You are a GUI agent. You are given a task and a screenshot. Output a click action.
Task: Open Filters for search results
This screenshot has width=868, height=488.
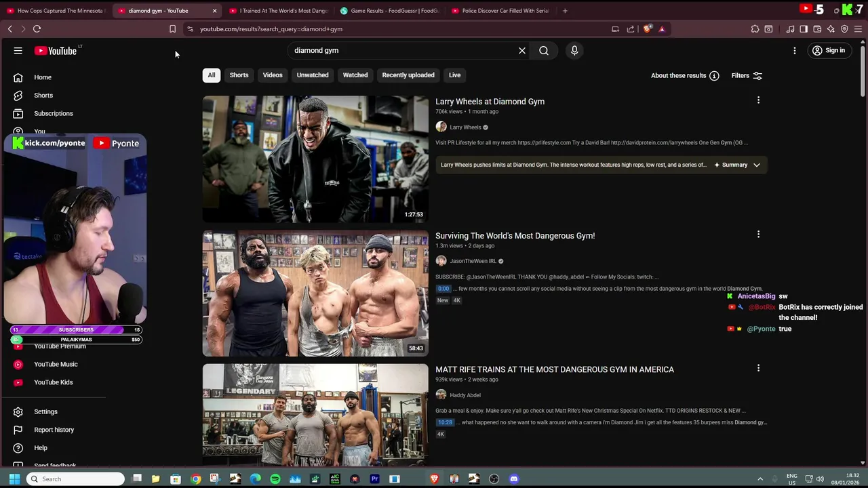(x=747, y=75)
